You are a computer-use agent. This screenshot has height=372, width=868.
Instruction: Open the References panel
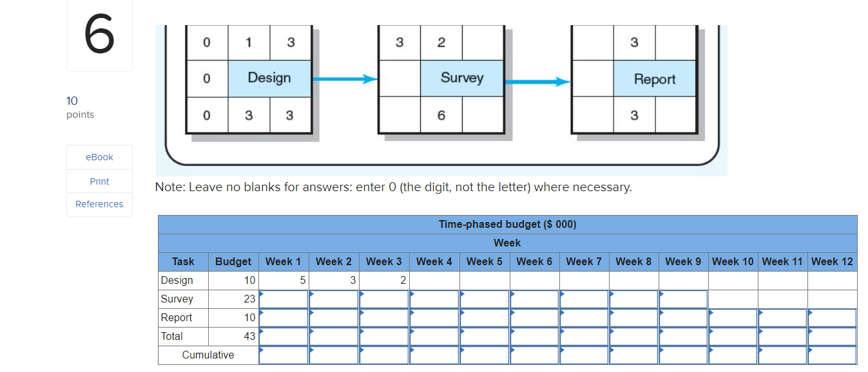99,204
